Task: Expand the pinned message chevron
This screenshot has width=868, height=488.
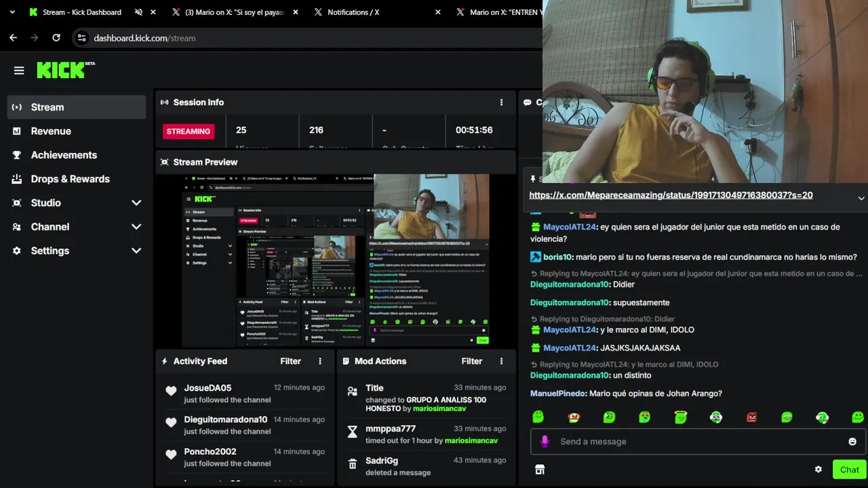Action: coord(861,198)
